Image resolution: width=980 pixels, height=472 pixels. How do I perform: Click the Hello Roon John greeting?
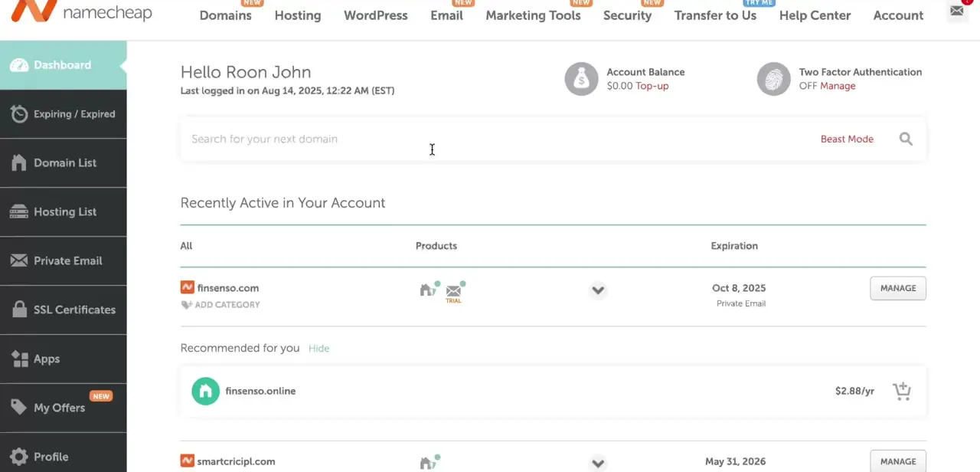[246, 72]
